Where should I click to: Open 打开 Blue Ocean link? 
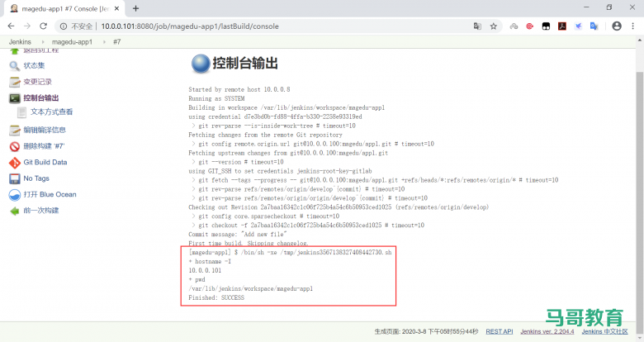point(50,194)
